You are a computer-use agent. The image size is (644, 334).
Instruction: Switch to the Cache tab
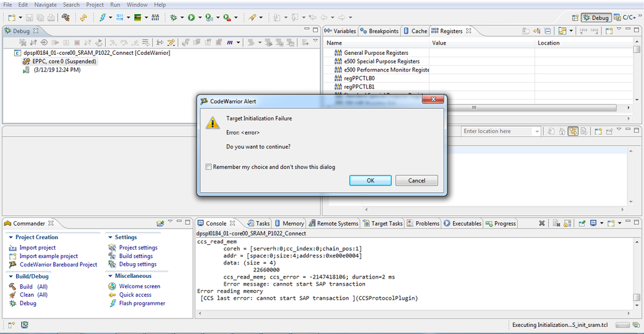click(415, 31)
